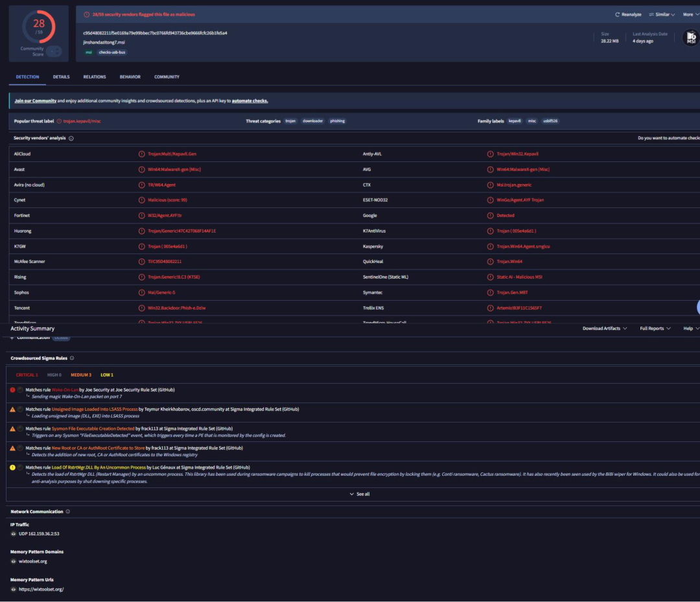Viewport: 700px width, 602px height.
Task: Open the Behavior tab
Action: point(130,77)
